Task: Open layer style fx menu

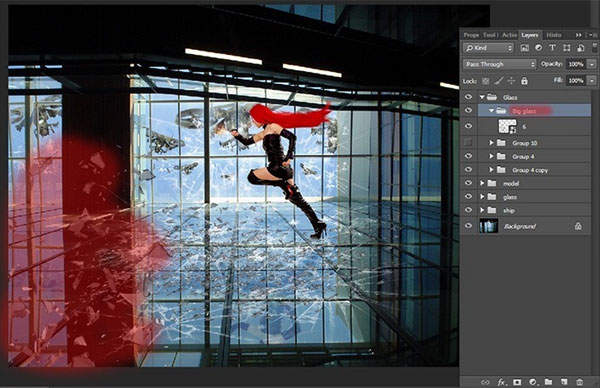Action: pyautogui.click(x=501, y=382)
